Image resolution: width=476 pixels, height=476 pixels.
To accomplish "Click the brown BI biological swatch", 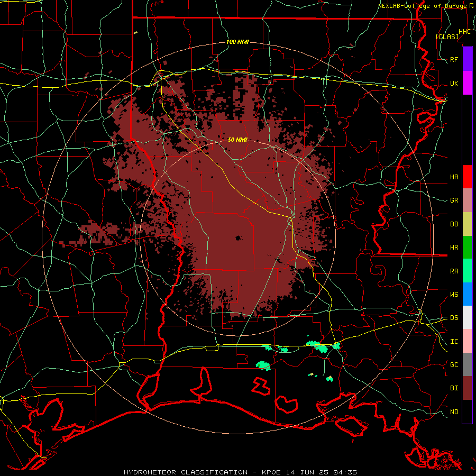I will pyautogui.click(x=467, y=388).
